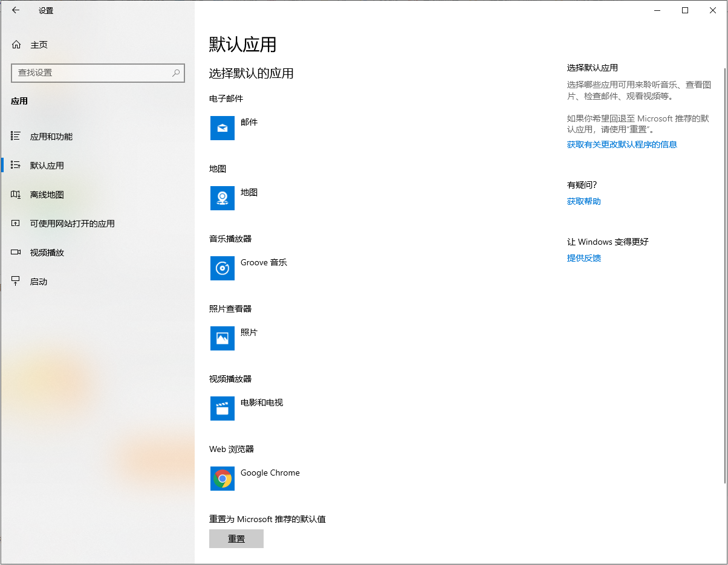Image resolution: width=728 pixels, height=565 pixels.
Task: Select the 默认应用 sidebar entry
Action: click(46, 166)
